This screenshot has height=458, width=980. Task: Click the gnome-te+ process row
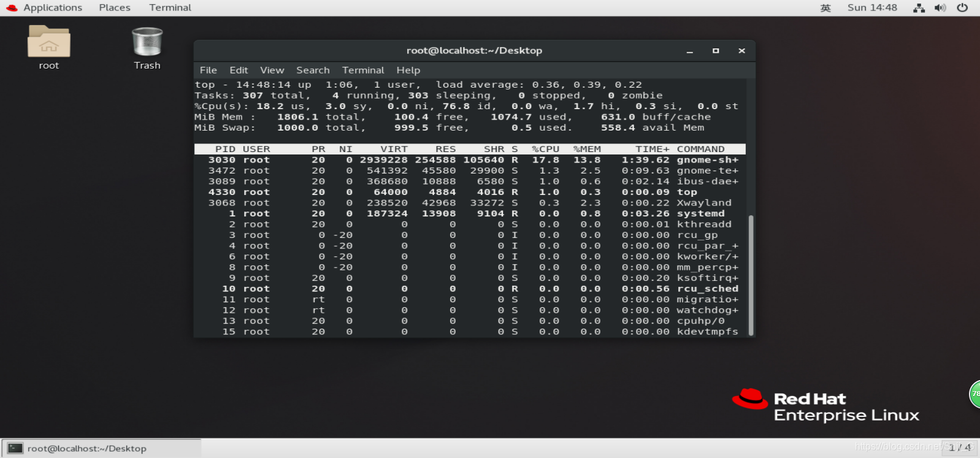point(470,171)
